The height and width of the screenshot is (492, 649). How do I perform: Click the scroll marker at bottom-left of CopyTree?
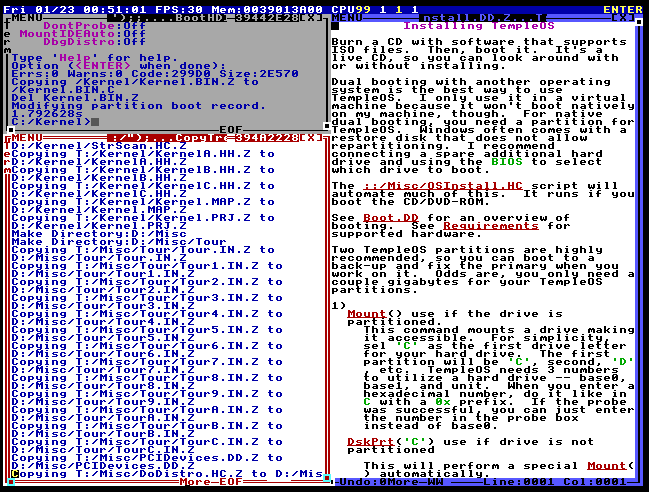[x=11, y=482]
